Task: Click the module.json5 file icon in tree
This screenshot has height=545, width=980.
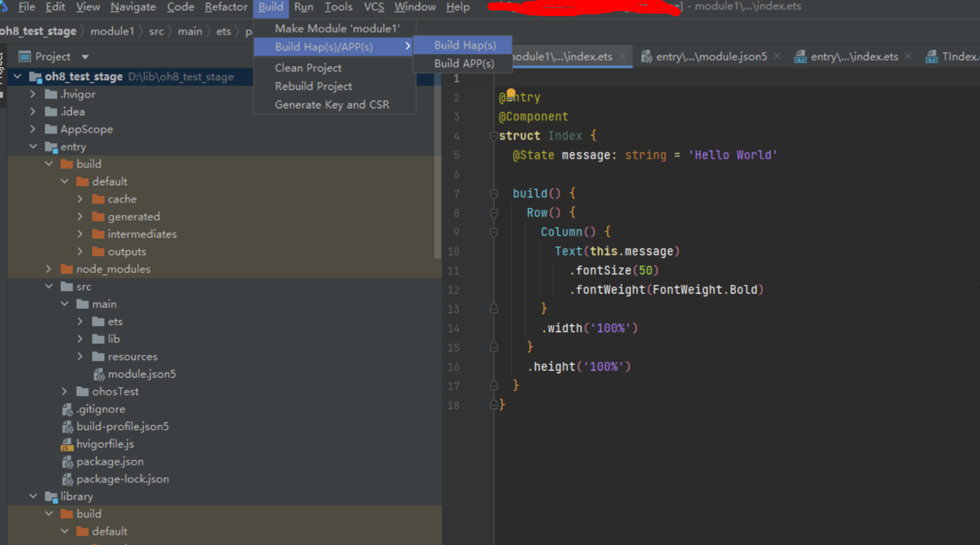Action: [x=99, y=374]
